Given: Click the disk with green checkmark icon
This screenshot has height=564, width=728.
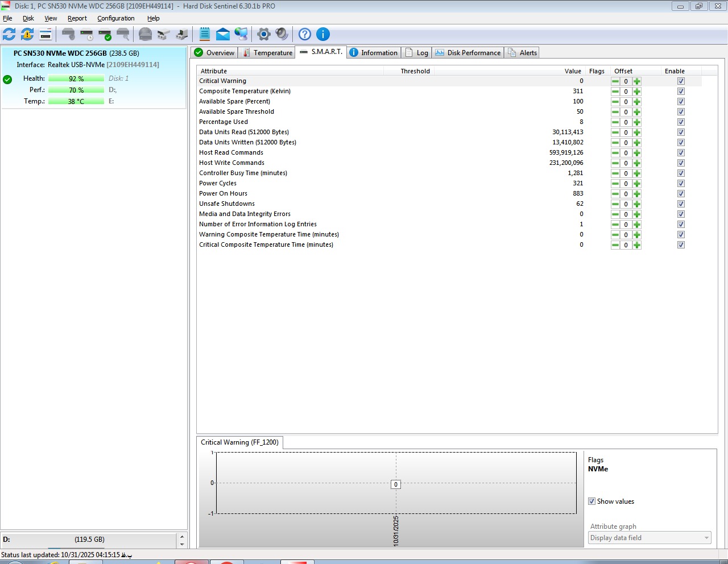Looking at the screenshot, I should pyautogui.click(x=105, y=35).
